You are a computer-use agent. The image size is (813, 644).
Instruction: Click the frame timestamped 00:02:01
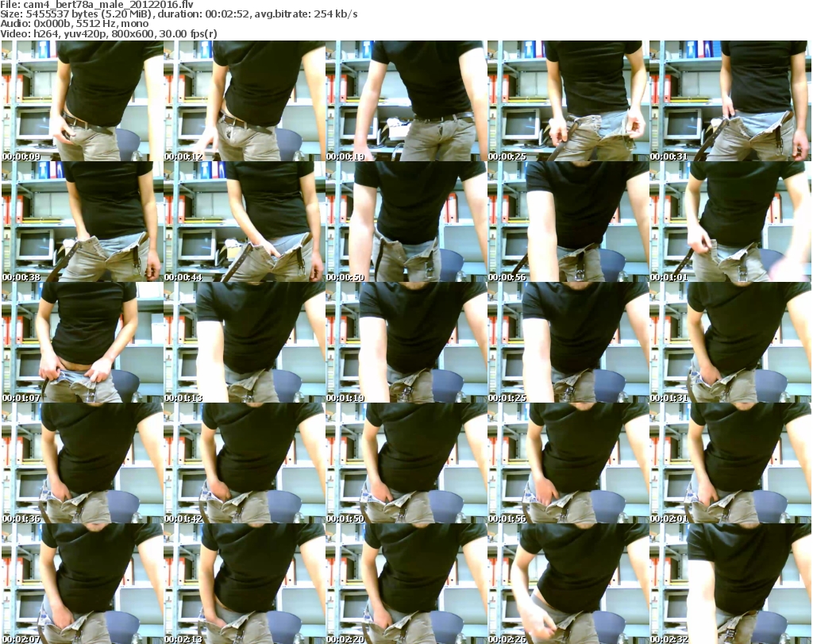[730, 463]
